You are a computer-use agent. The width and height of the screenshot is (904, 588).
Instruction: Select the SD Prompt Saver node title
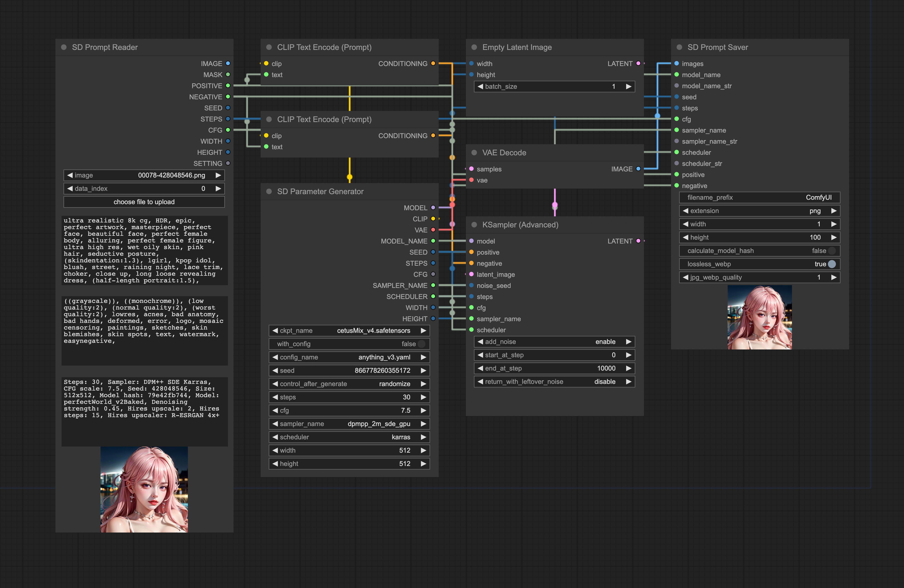tap(717, 47)
